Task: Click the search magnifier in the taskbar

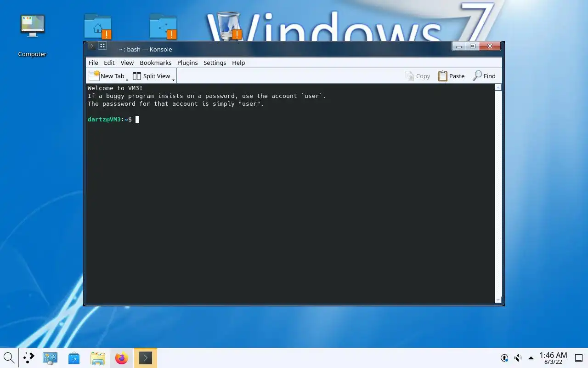Action: click(9, 357)
